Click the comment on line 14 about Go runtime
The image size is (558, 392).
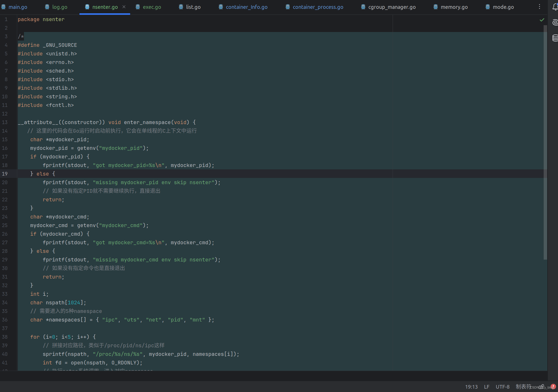pos(112,131)
